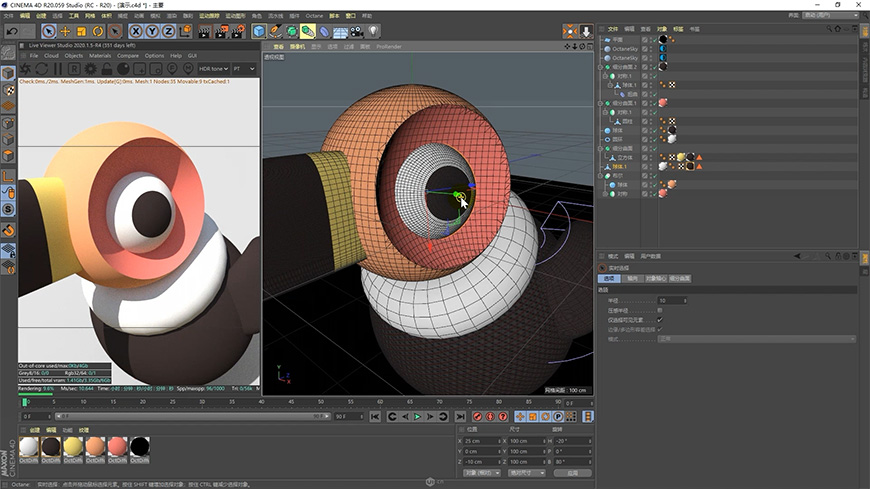This screenshot has height=489, width=870.
Task: Select the Scale tool
Action: (x=82, y=32)
